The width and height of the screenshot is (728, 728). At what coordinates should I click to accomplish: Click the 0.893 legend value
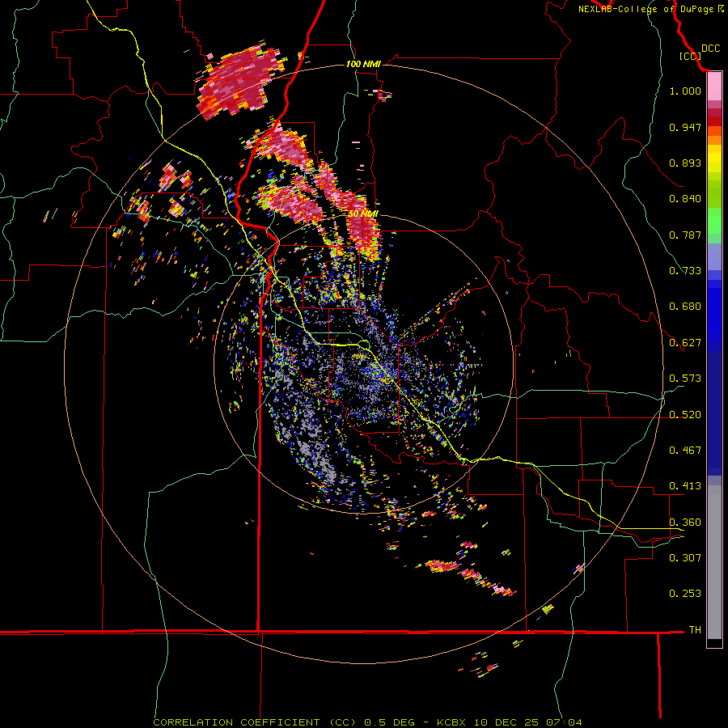click(x=685, y=163)
